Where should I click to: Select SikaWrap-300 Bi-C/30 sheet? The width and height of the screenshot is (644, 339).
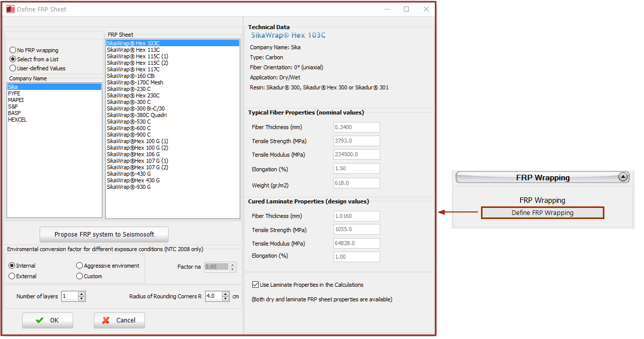(x=173, y=108)
